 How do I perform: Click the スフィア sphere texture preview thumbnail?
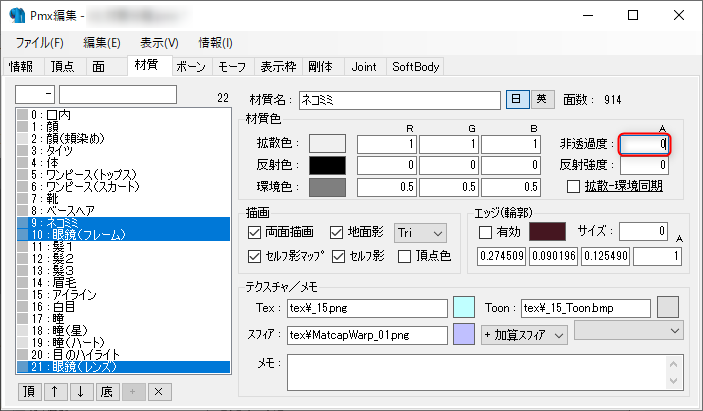464,334
